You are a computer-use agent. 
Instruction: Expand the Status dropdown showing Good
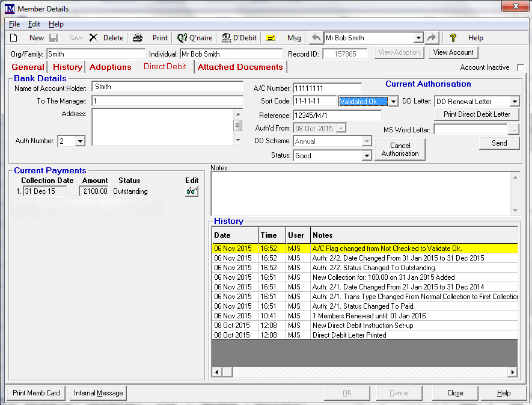[x=367, y=156]
